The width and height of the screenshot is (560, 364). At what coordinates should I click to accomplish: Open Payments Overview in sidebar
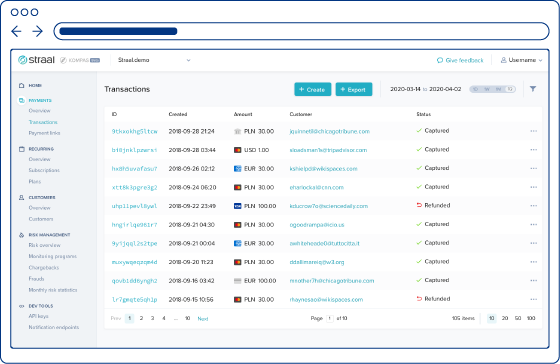(40, 111)
